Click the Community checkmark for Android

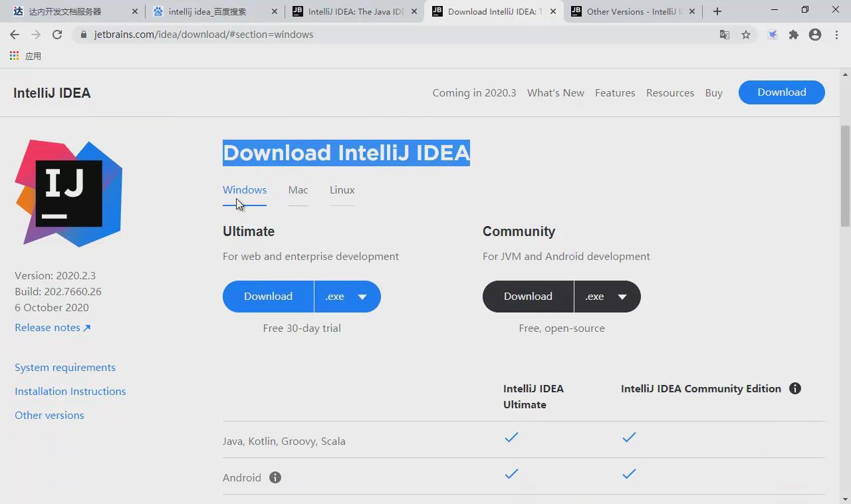[x=629, y=474]
